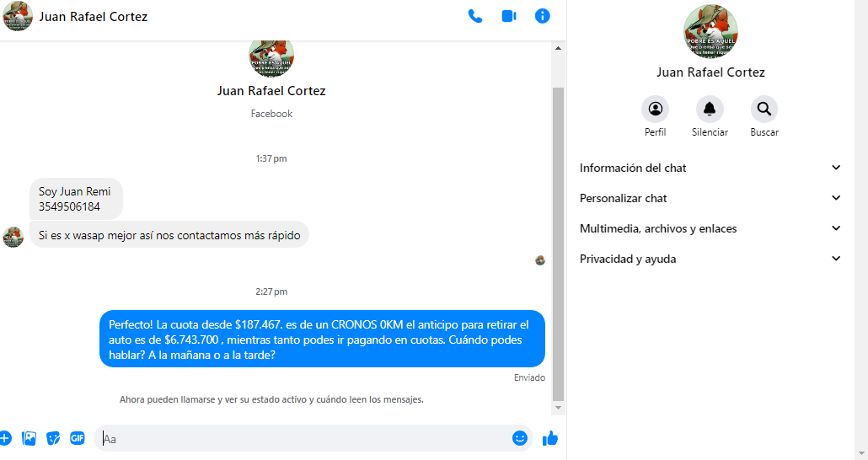
Task: Open more actions with the plus icon
Action: [x=5, y=438]
